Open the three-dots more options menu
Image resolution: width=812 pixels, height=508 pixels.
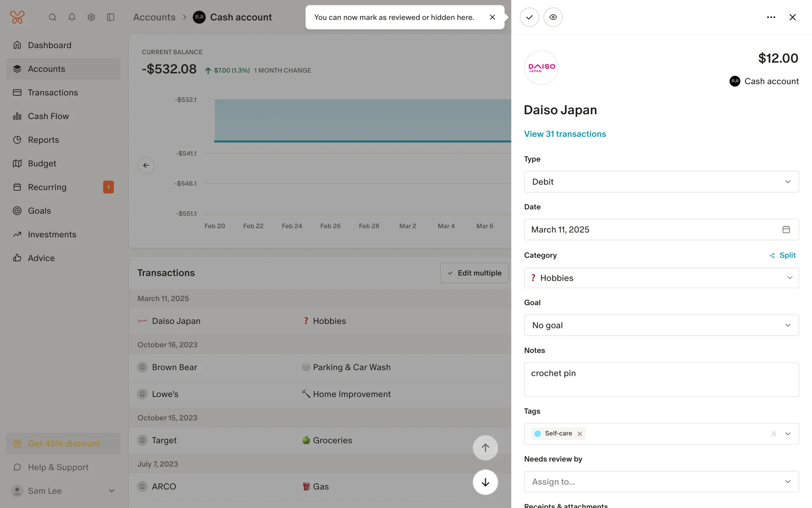click(x=771, y=17)
